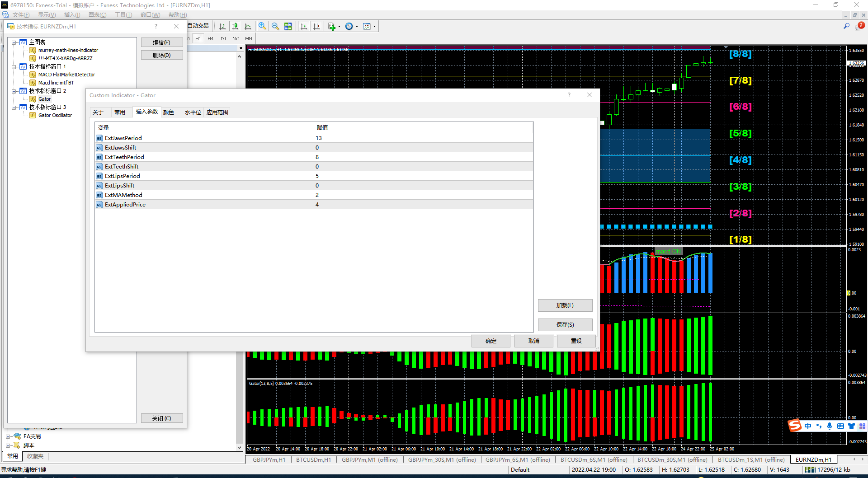Click the Sogou input method logo

click(x=794, y=426)
